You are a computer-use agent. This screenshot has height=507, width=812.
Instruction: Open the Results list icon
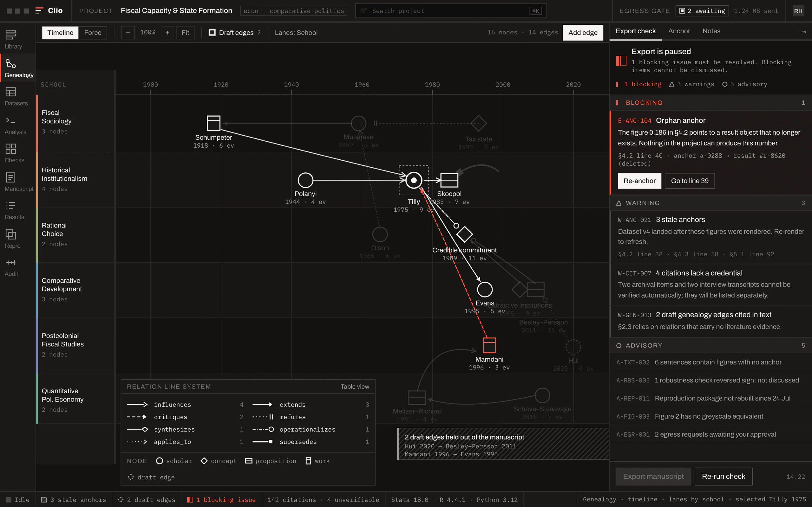11,206
